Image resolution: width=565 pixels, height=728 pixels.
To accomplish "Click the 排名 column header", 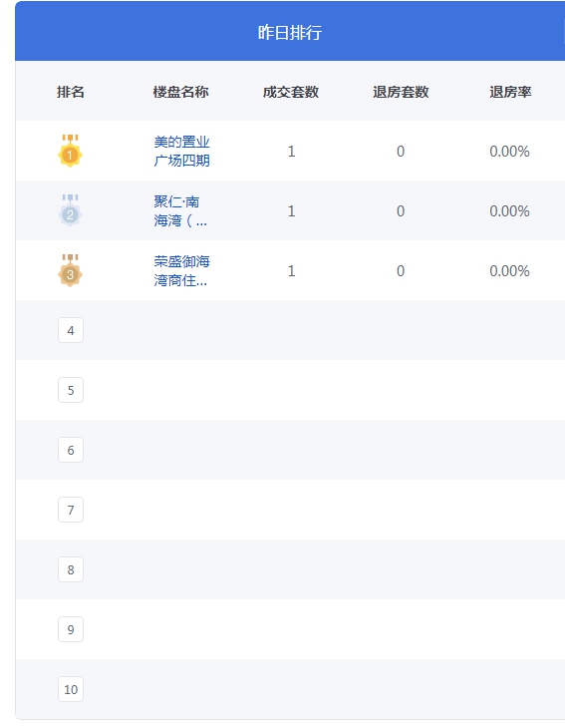I will pos(71,92).
